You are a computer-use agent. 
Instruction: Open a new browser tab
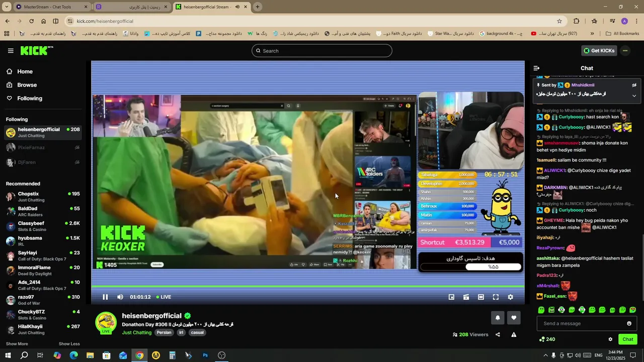pos(258,7)
